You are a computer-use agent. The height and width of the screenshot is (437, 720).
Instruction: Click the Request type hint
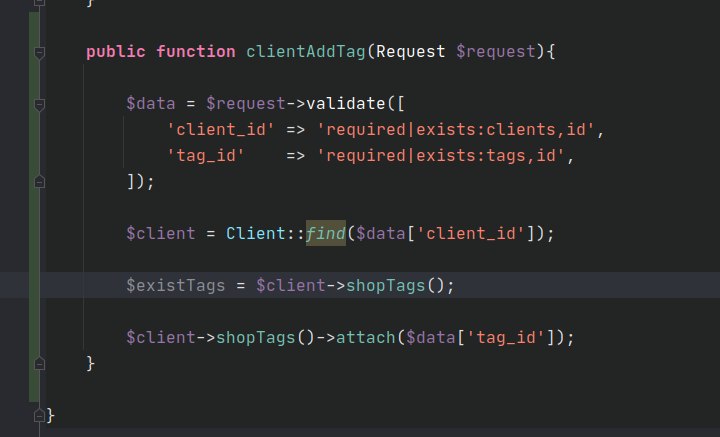(411, 52)
